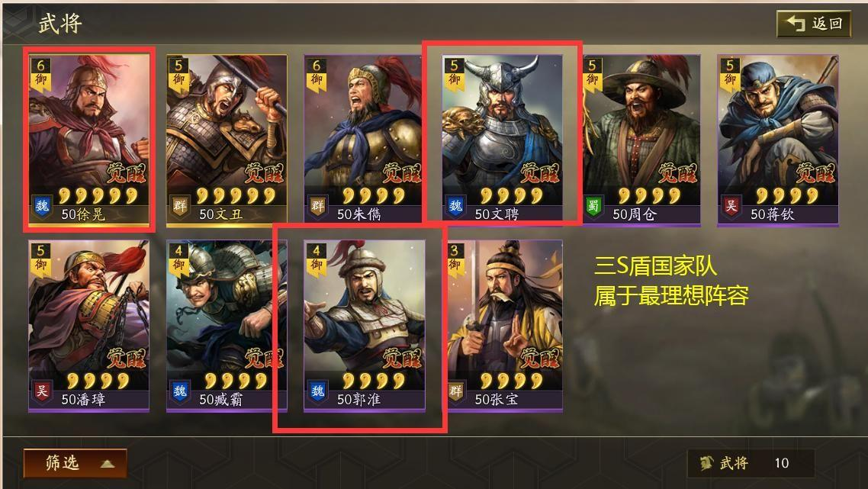Click the 武将 count indicator showing 10
868x489 pixels.
click(x=751, y=463)
